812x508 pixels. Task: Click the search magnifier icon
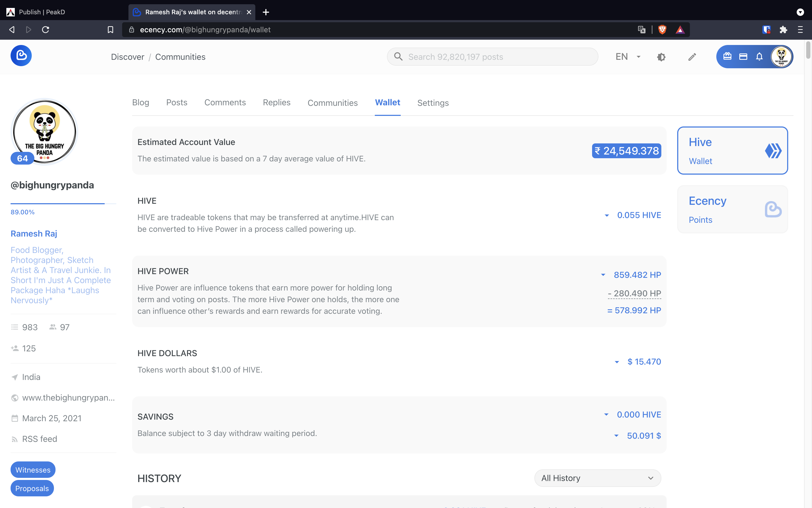click(398, 57)
